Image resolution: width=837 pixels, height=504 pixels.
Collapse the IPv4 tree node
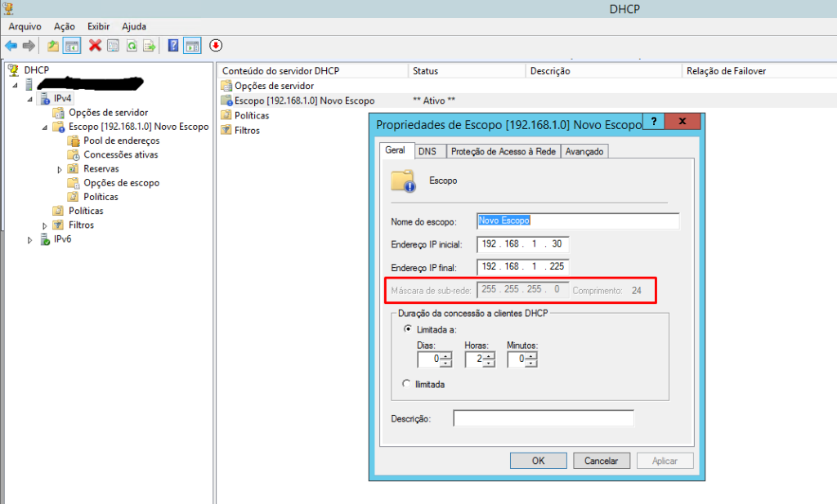click(30, 99)
